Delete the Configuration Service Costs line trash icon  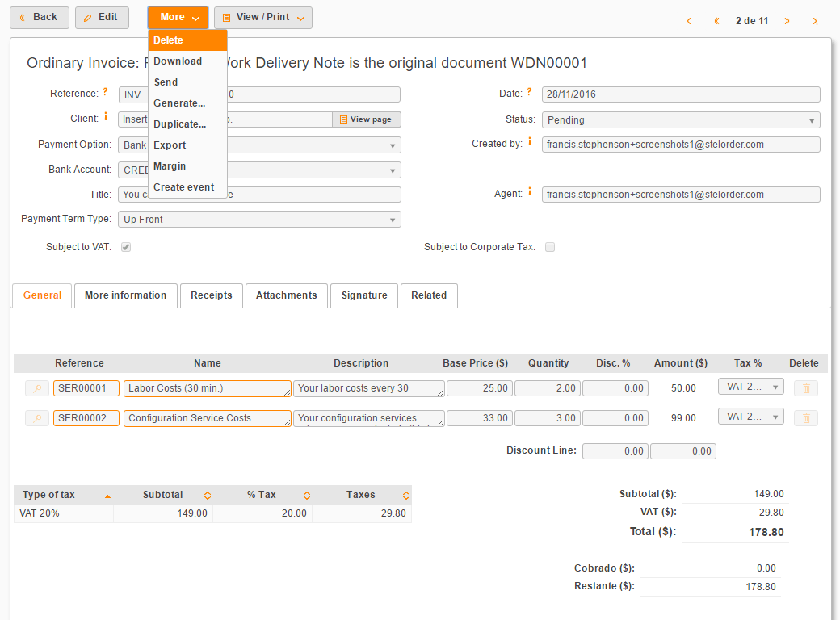click(x=806, y=418)
